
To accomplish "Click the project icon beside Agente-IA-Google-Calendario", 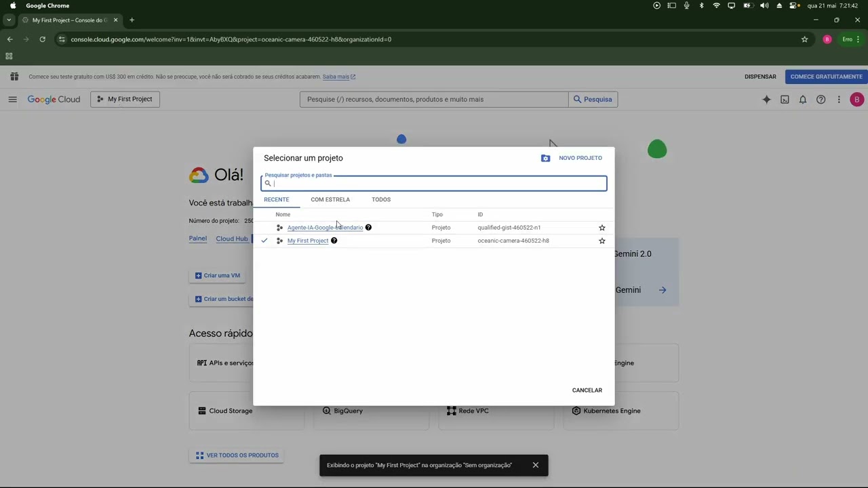I will [x=279, y=228].
